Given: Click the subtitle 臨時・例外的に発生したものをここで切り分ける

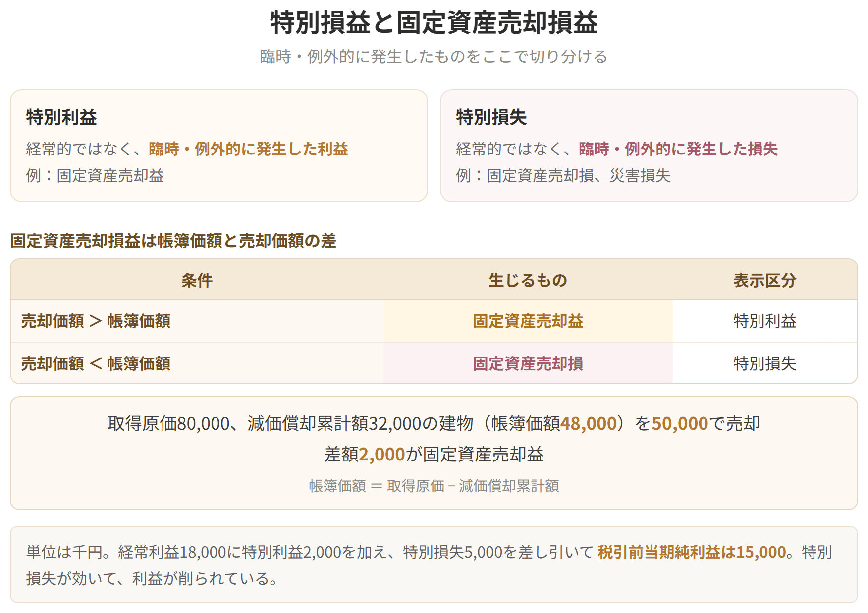Looking at the screenshot, I should (x=434, y=56).
